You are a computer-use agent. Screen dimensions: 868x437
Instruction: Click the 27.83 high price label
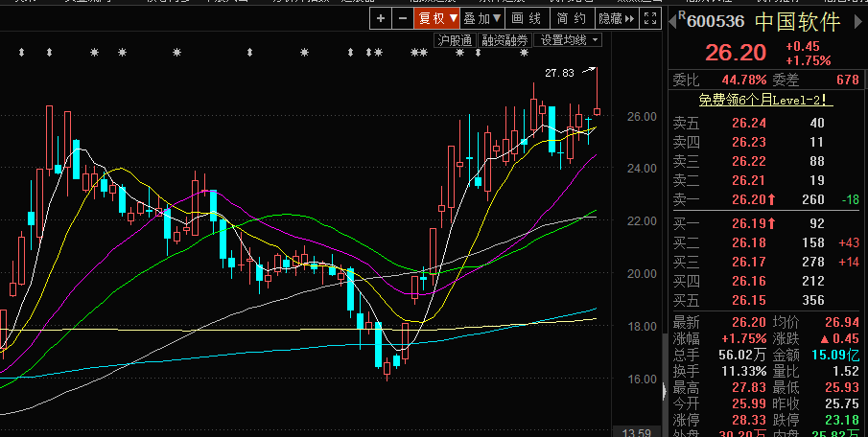(560, 73)
